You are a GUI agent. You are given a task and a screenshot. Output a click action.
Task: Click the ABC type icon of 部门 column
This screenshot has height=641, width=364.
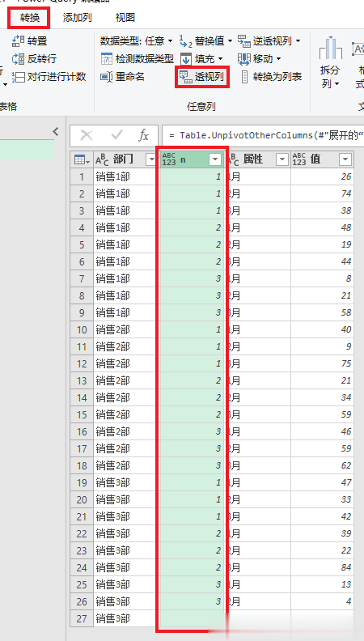coord(102,159)
